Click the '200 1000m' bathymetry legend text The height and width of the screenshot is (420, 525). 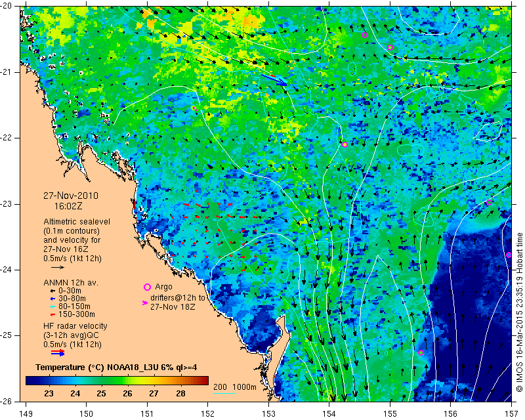[x=235, y=387]
